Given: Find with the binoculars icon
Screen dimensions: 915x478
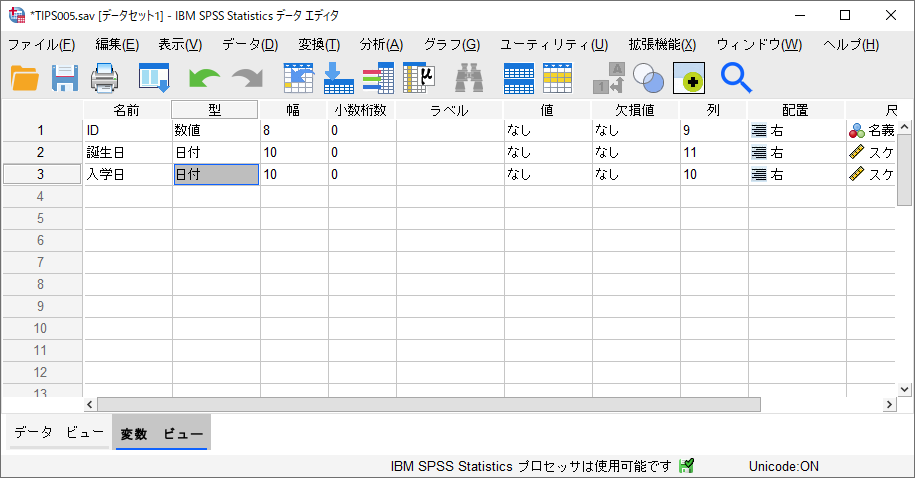Looking at the screenshot, I should [469, 78].
